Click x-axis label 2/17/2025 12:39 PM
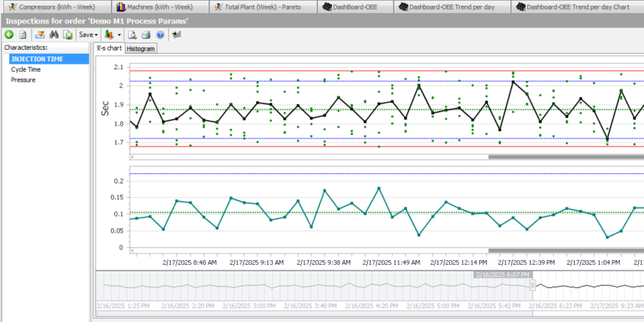Image resolution: width=644 pixels, height=322 pixels. tap(526, 262)
